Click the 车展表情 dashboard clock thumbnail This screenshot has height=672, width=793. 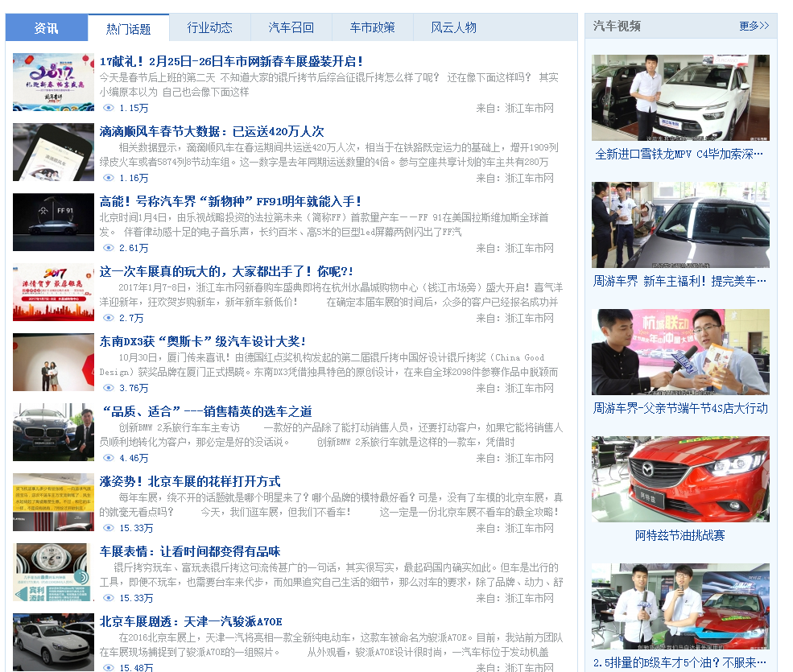[x=54, y=572]
